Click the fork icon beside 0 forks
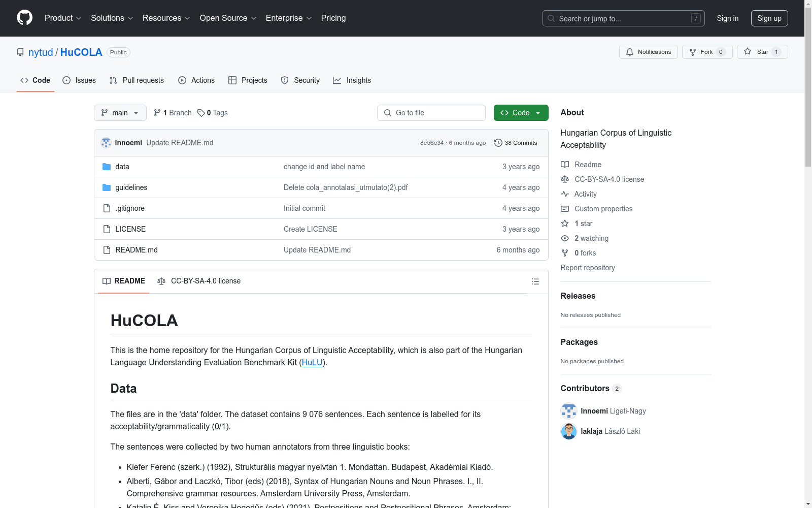The image size is (812, 508). (x=565, y=253)
